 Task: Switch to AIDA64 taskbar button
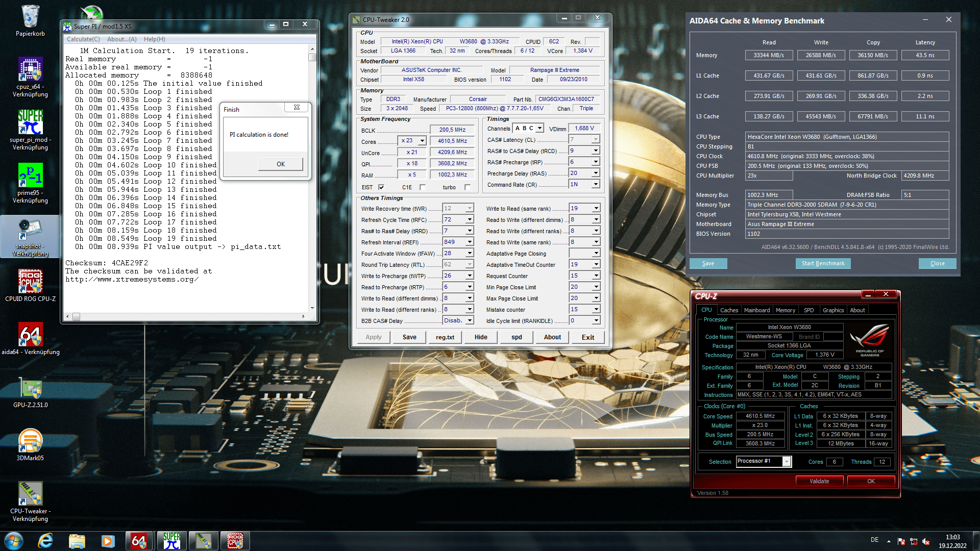tap(139, 541)
